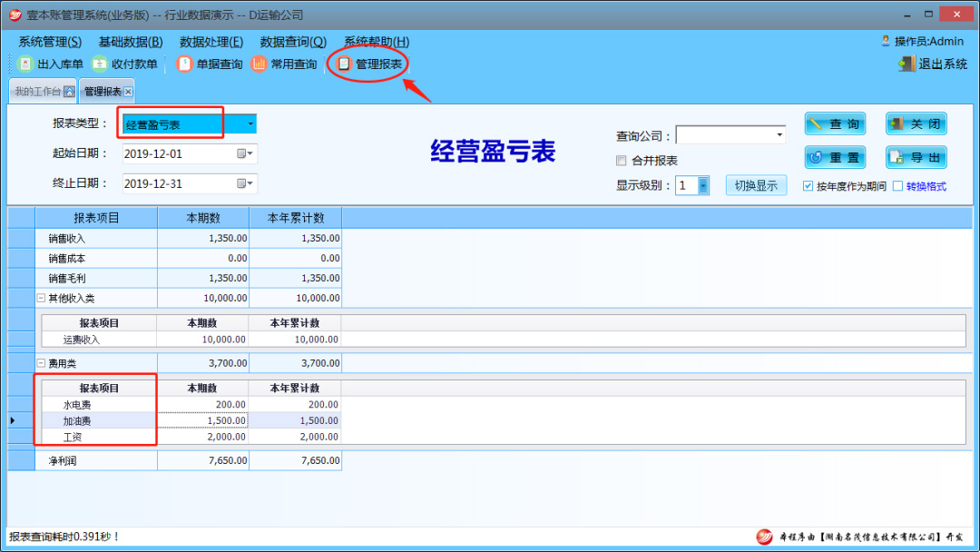This screenshot has width=980, height=552.
Task: Open the 报表类型 dropdown
Action: tap(250, 124)
